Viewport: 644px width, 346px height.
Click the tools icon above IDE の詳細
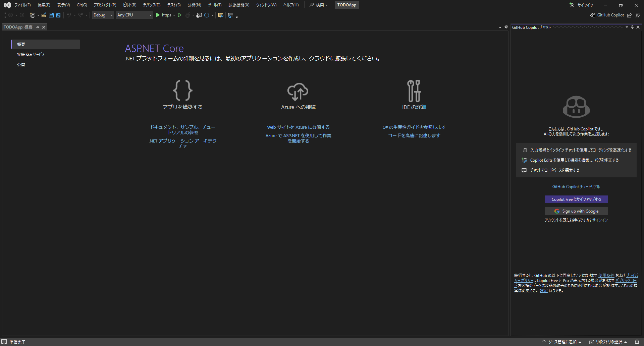pos(414,91)
